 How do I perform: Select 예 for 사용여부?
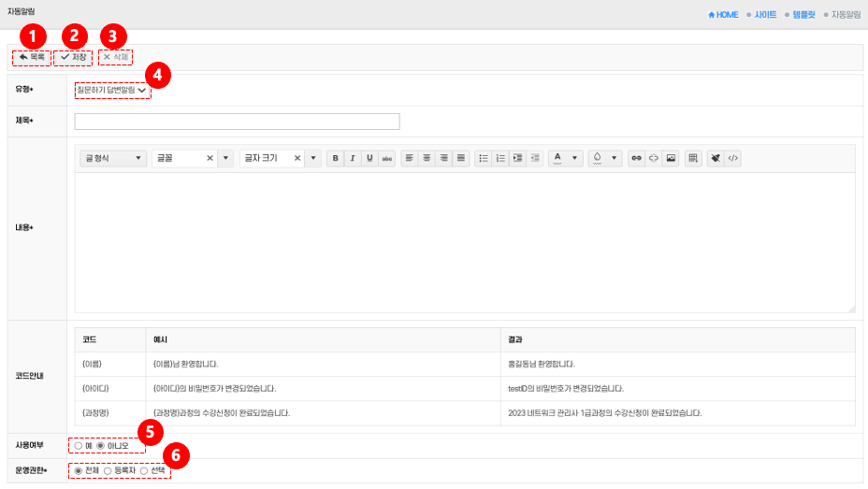coord(80,446)
